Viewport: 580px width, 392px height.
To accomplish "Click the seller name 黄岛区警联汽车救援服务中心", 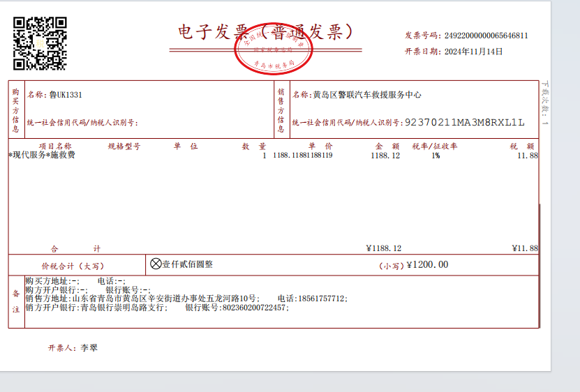I will pyautogui.click(x=366, y=95).
